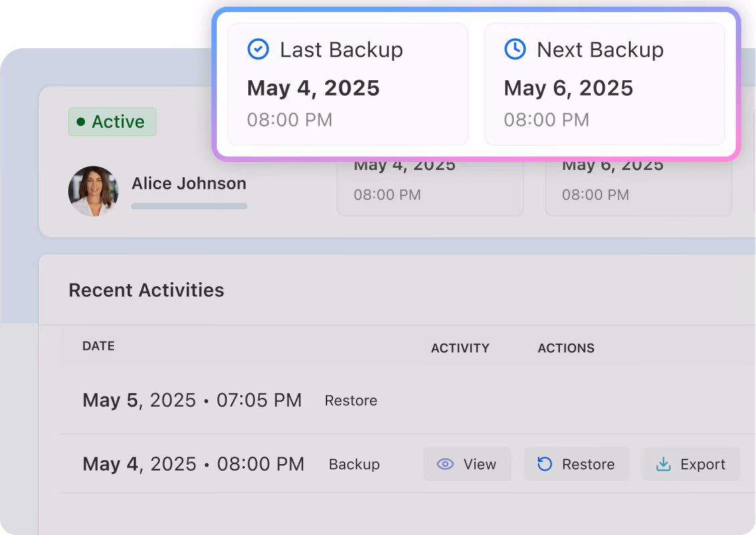Click dimmed 08:00 PM under background May 6 card
The width and height of the screenshot is (756, 535).
pyautogui.click(x=595, y=195)
